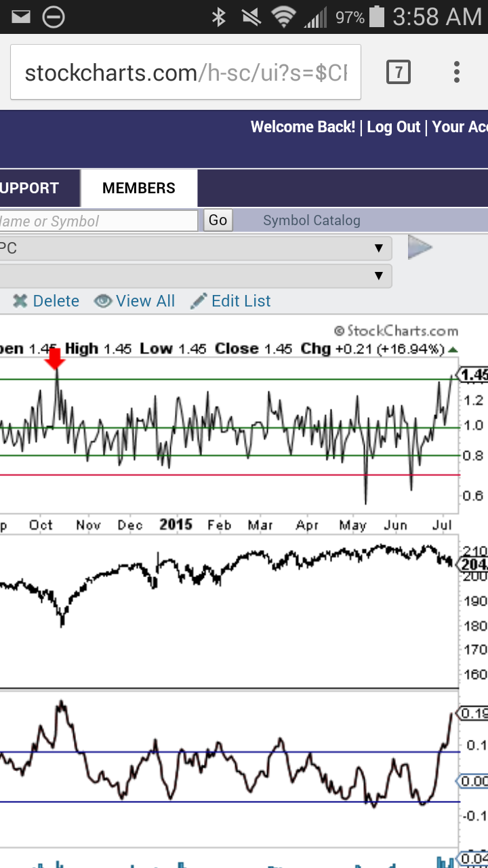
Task: Tap the Wi-Fi status icon
Action: (x=282, y=17)
